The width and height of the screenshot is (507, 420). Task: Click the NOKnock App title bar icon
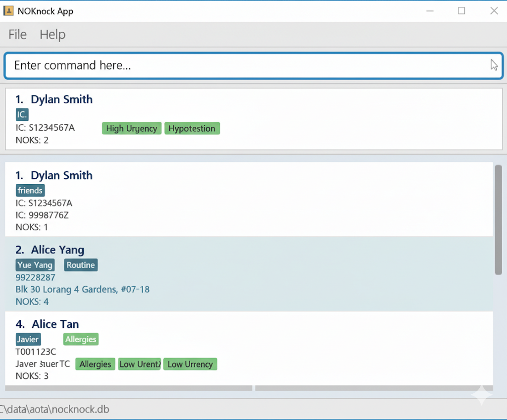tap(8, 11)
